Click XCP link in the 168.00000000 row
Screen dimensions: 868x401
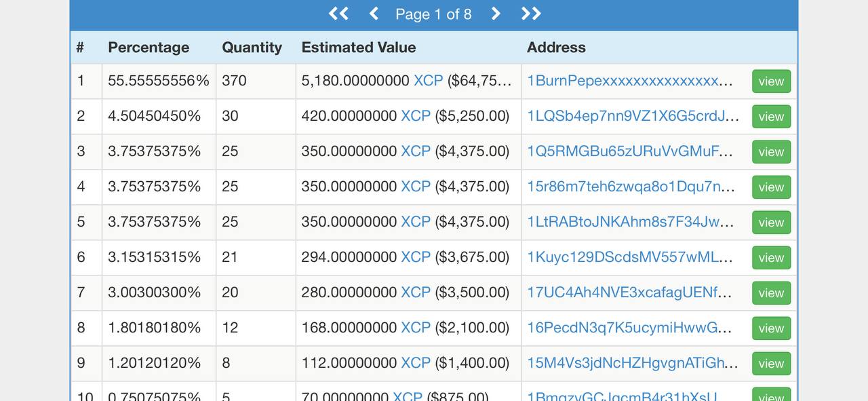coord(416,328)
